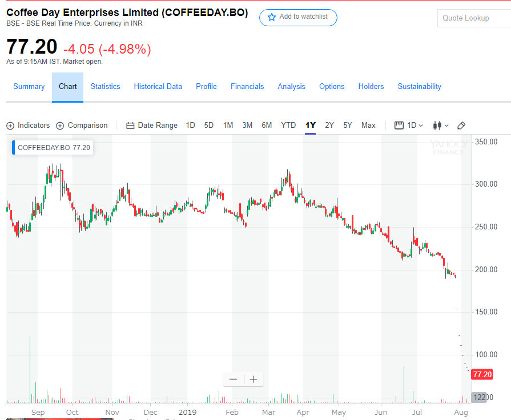Viewport: 511px width, 420px height.
Task: Set chart range to 6M
Action: [x=267, y=126]
